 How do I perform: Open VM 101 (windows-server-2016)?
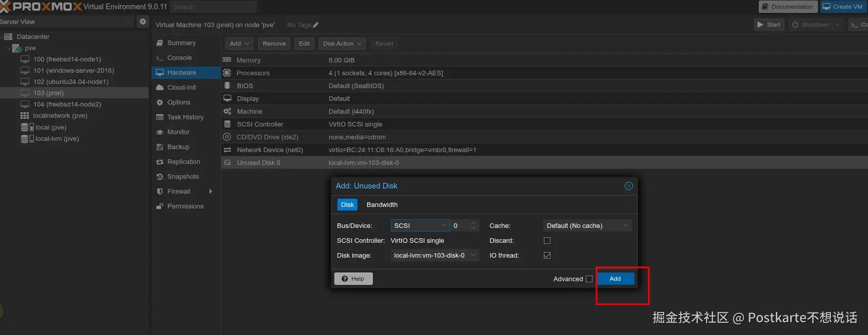(x=73, y=71)
